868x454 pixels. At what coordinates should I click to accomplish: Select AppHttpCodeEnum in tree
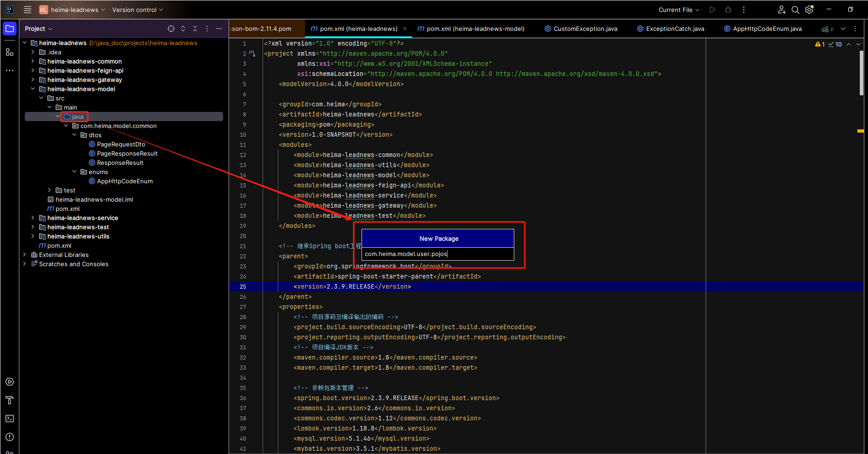tap(125, 181)
